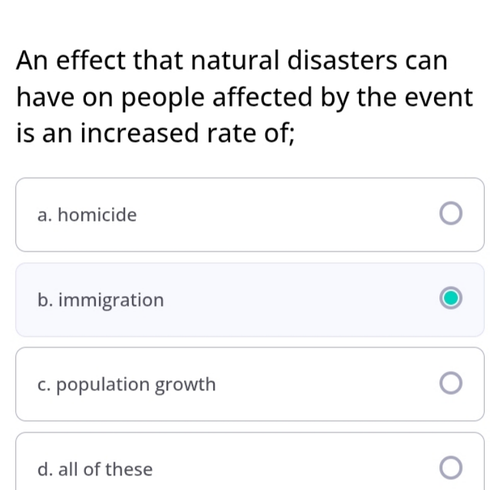Select the homicide radio button
The image size is (500, 490).
pyautogui.click(x=451, y=213)
